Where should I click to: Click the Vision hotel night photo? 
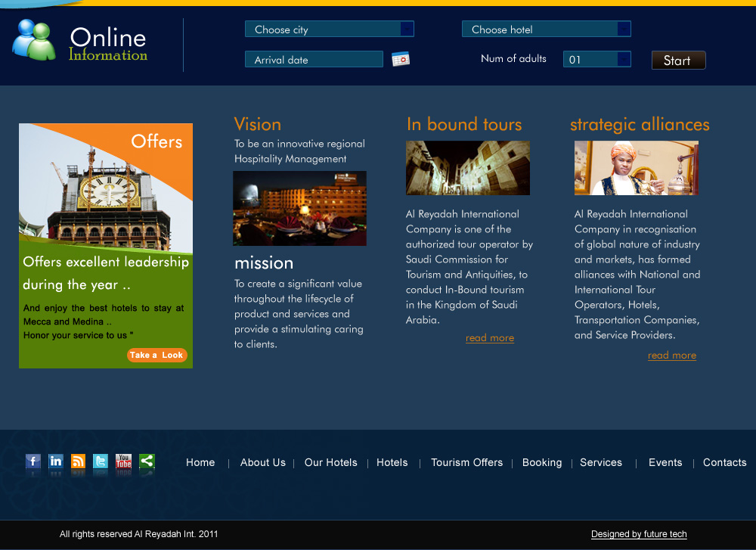(299, 208)
